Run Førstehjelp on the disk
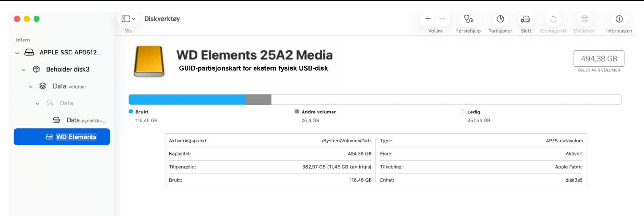The image size is (644, 216). (x=468, y=19)
